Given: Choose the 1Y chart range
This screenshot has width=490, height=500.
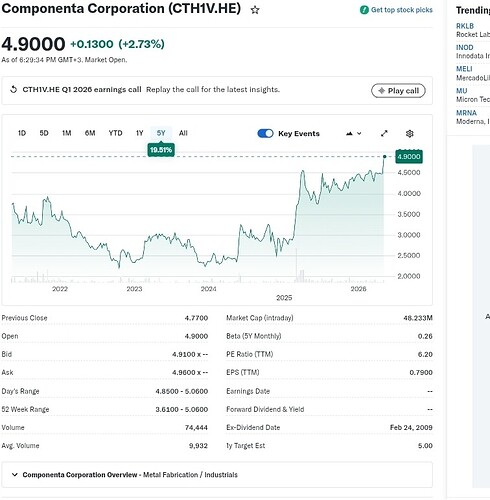Looking at the screenshot, I should point(140,133).
